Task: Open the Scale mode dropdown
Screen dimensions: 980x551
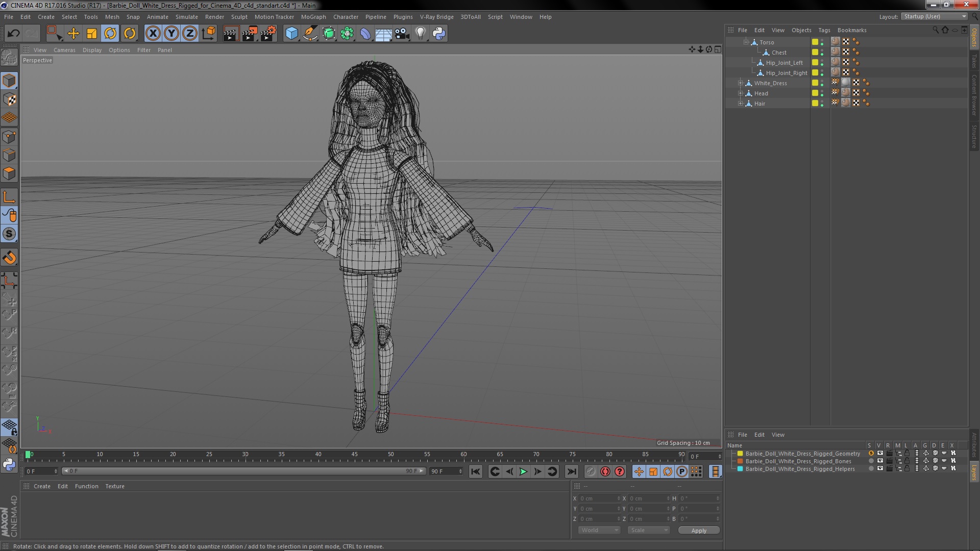Action: coord(649,530)
